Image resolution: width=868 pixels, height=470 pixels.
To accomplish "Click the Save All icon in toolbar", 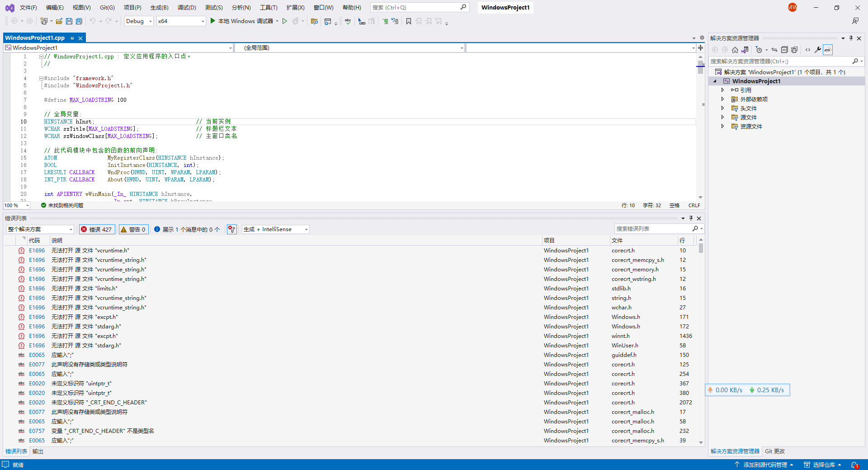I will pyautogui.click(x=79, y=21).
